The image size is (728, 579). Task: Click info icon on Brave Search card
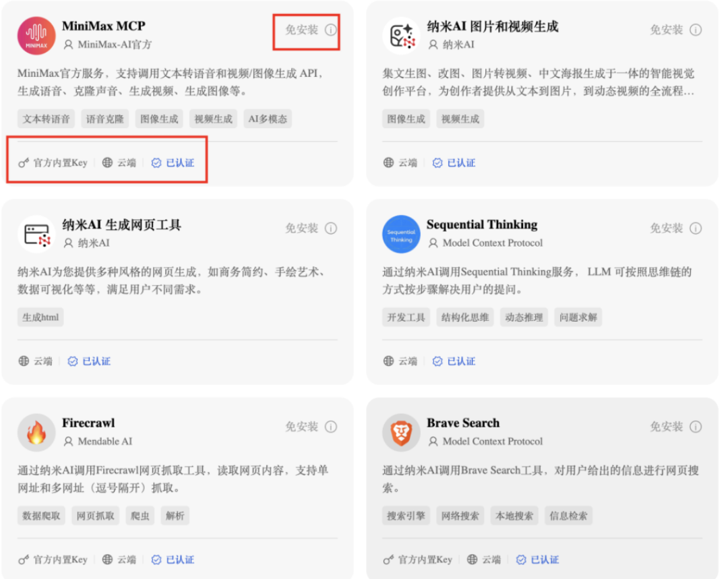click(x=696, y=427)
